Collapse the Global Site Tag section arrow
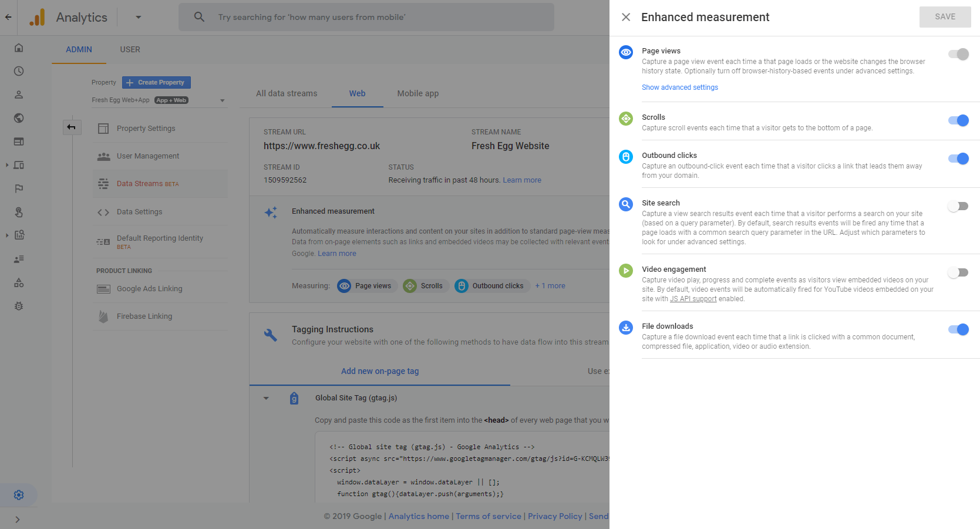 click(x=266, y=398)
